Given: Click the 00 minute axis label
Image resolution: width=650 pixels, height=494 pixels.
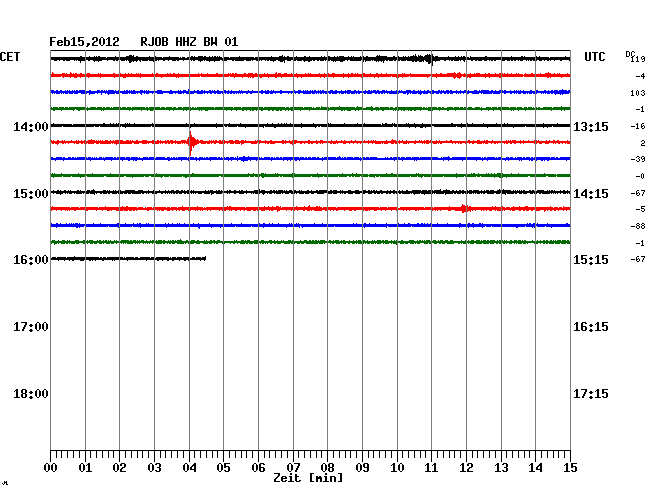Looking at the screenshot, I should tap(51, 468).
